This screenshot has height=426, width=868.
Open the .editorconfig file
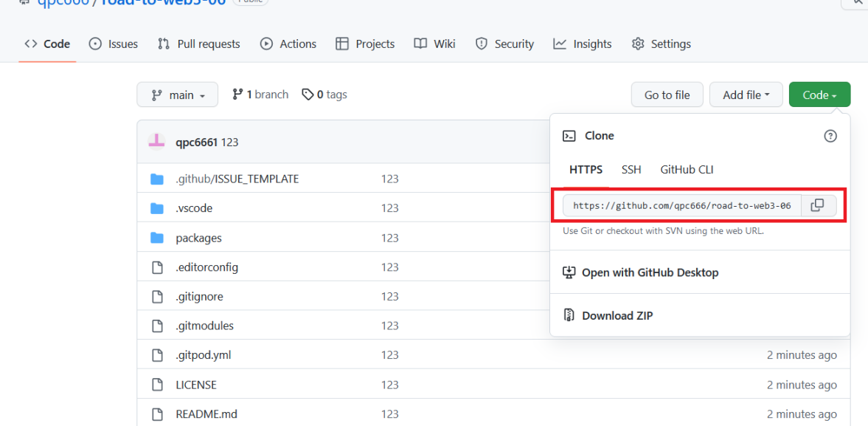(x=207, y=267)
